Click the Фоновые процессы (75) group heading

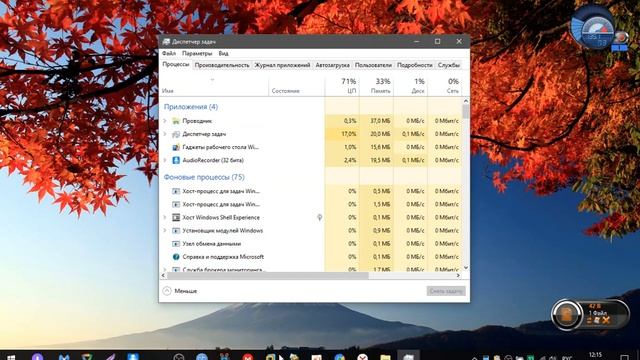[x=204, y=177]
